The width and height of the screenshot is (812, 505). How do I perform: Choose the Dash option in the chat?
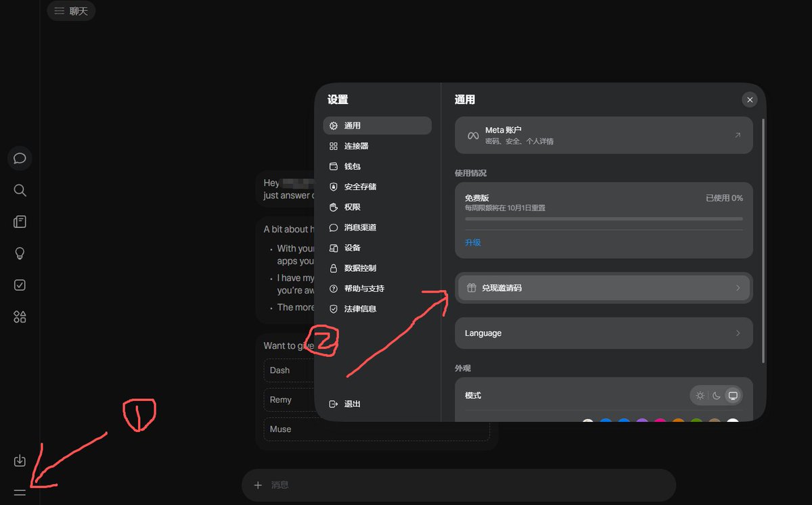tap(376, 370)
